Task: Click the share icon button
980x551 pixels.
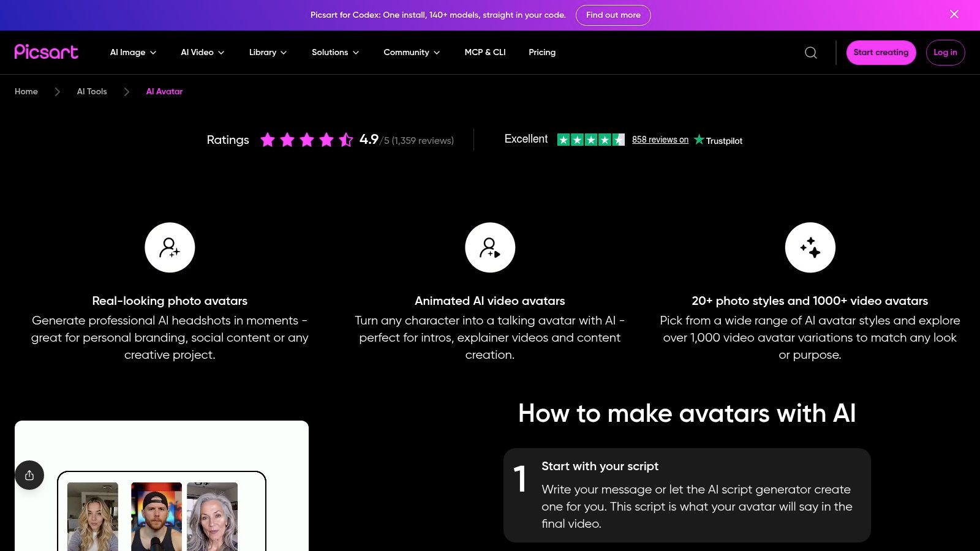Action: point(29,475)
